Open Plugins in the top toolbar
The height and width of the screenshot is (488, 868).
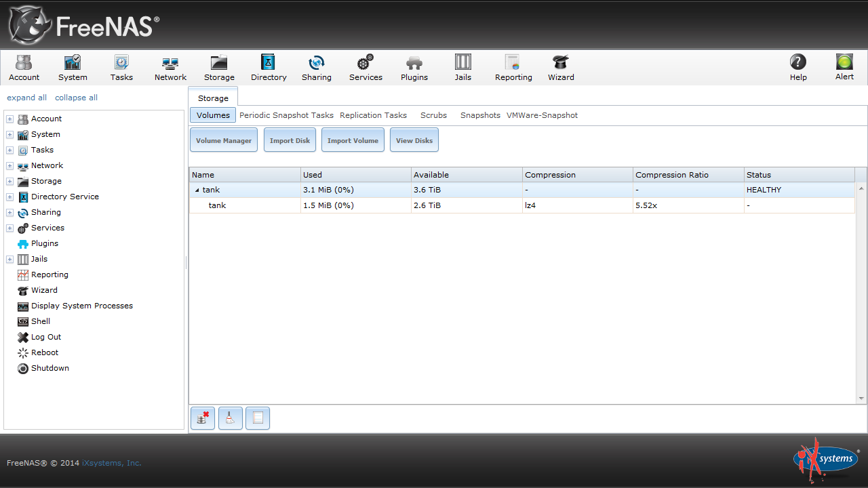[x=414, y=68]
